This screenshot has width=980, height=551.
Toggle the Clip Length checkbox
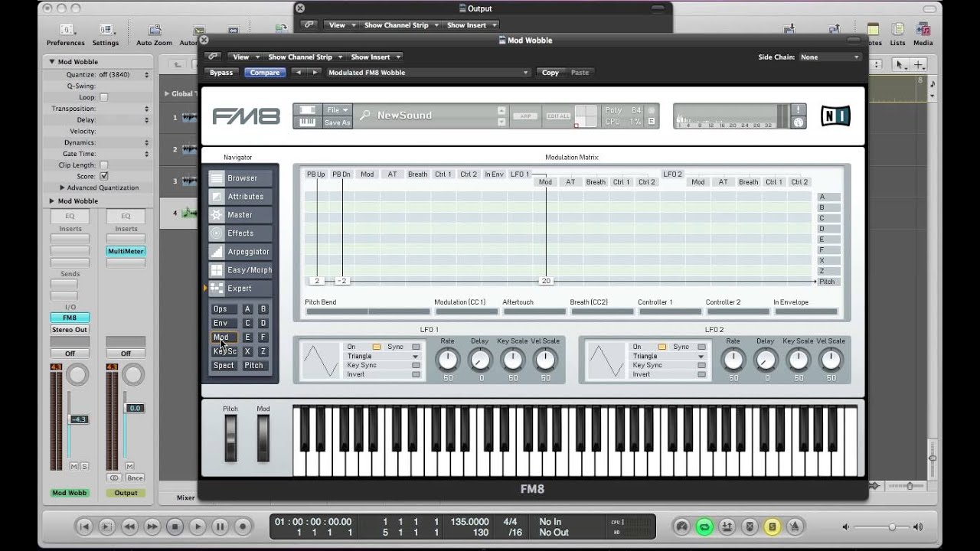tap(104, 165)
